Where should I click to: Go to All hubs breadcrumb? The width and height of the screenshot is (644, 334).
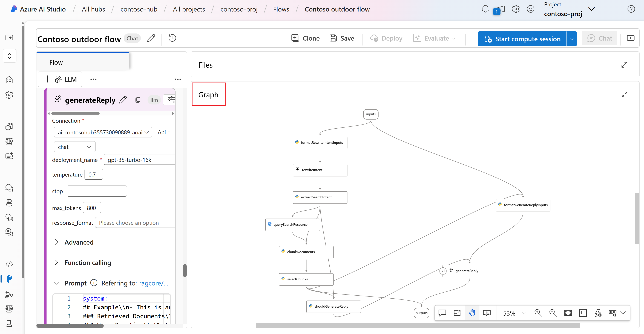point(93,9)
